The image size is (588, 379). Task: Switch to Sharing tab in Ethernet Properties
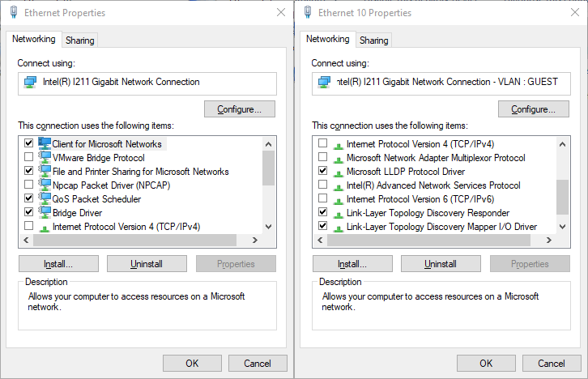(80, 40)
